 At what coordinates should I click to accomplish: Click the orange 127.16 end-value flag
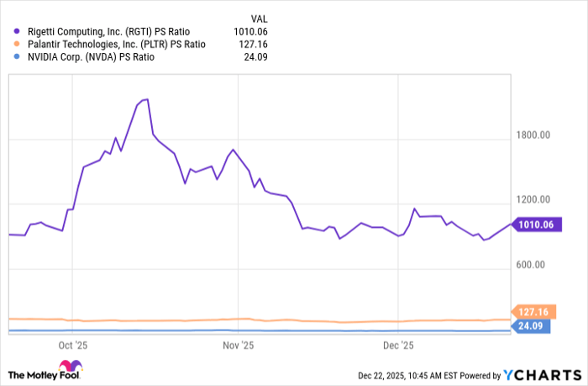click(x=533, y=312)
